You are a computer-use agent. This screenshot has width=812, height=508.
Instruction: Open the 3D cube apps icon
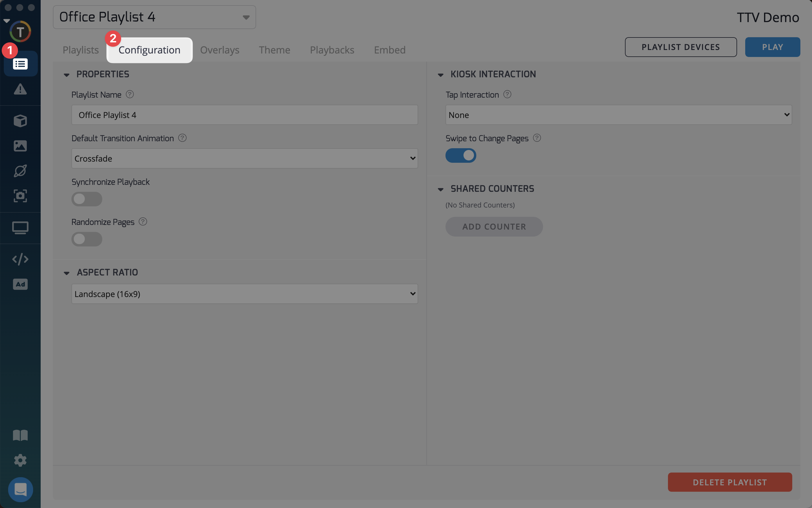(20, 121)
